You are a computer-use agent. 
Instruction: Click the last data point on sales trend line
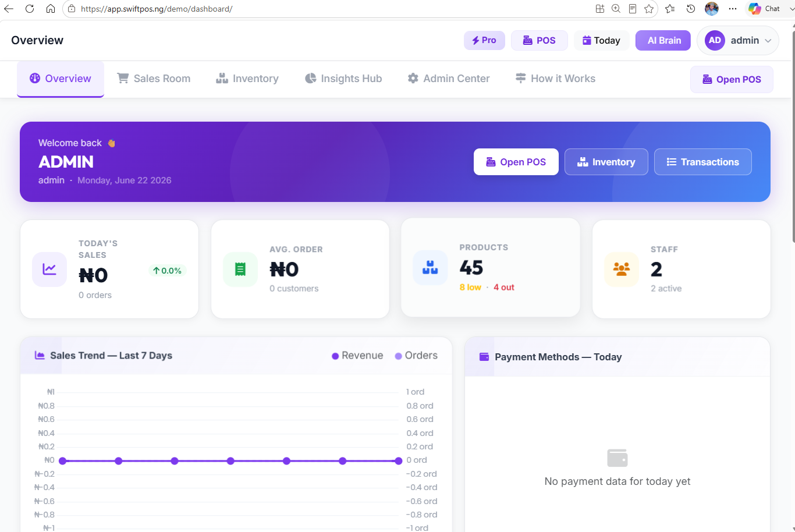pyautogui.click(x=399, y=461)
